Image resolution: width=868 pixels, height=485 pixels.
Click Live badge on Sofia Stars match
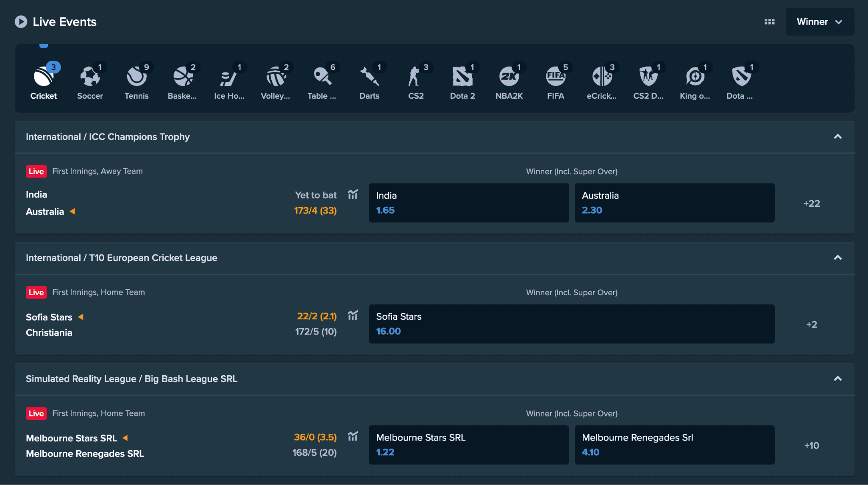coord(36,292)
